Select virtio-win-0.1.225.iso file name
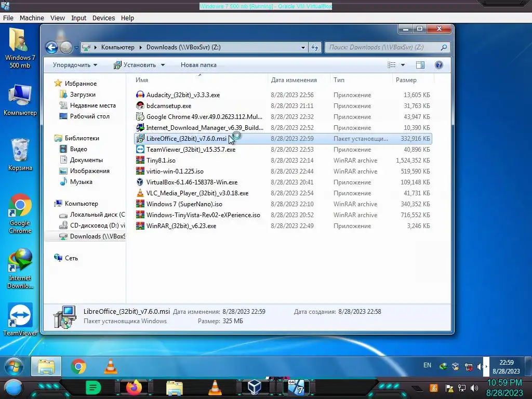Screen dimensions: 532x399 (x=175, y=171)
